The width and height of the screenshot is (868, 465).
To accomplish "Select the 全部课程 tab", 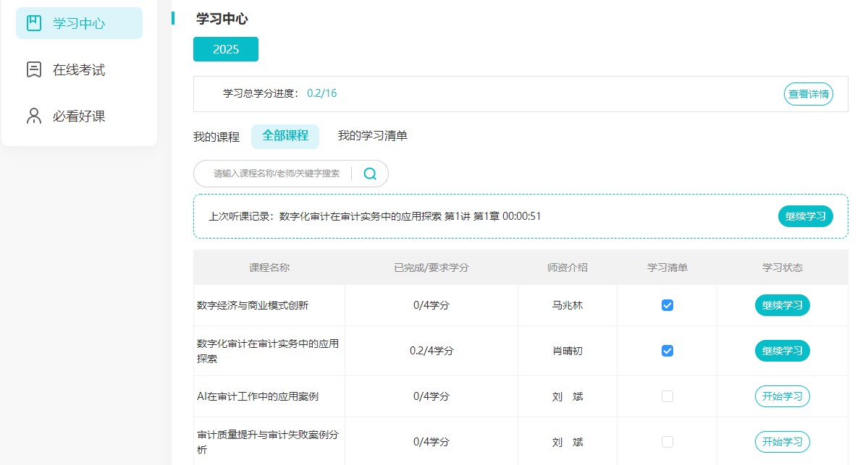I will pos(285,136).
